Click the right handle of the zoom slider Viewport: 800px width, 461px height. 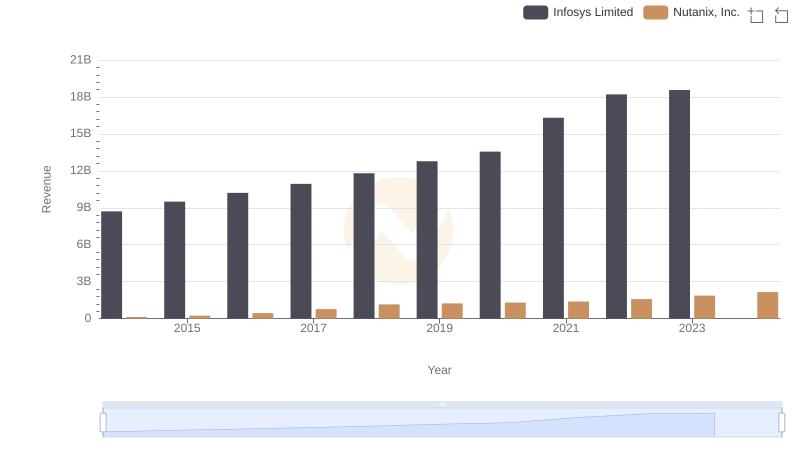coord(781,423)
